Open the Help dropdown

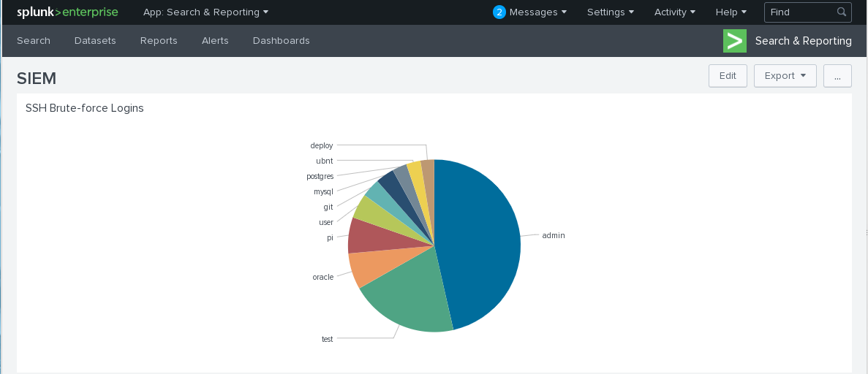731,12
